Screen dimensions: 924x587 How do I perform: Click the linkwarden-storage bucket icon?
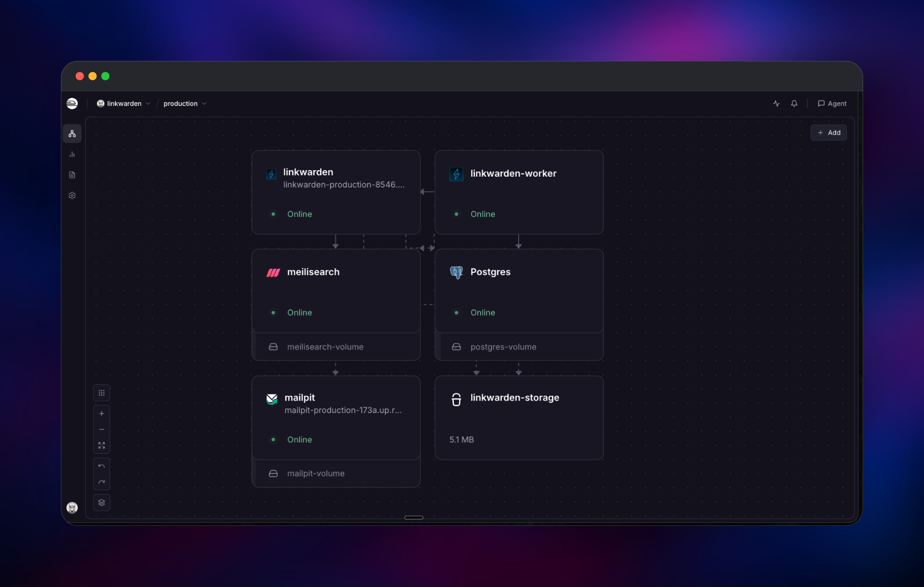coord(457,399)
